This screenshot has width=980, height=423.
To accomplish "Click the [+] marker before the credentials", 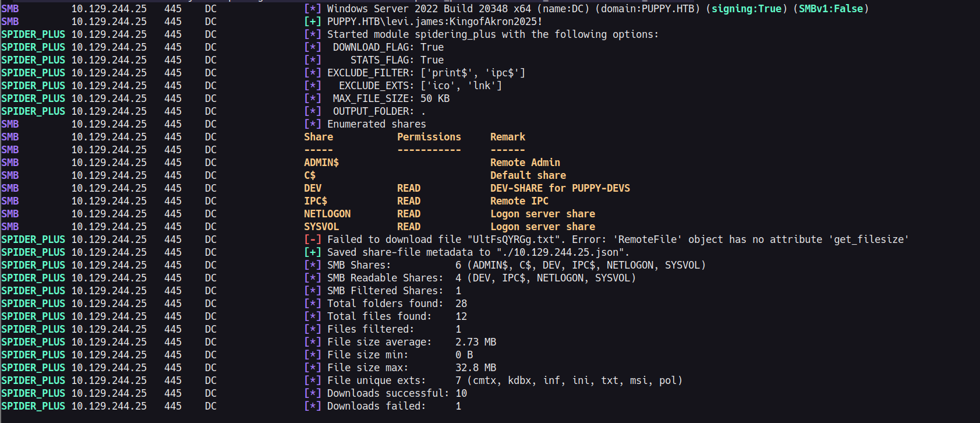I will pos(313,22).
